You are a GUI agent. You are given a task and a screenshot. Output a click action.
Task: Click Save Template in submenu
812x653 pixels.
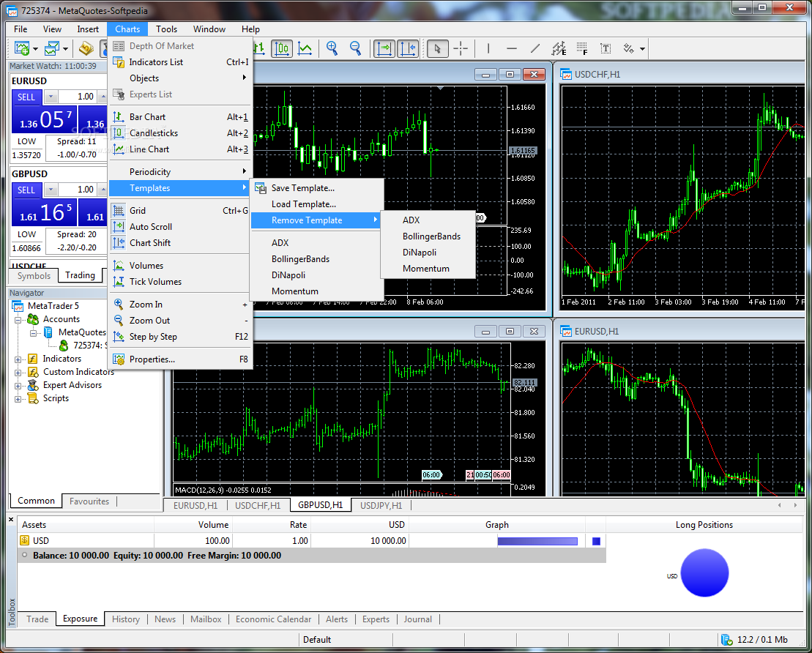(x=317, y=188)
